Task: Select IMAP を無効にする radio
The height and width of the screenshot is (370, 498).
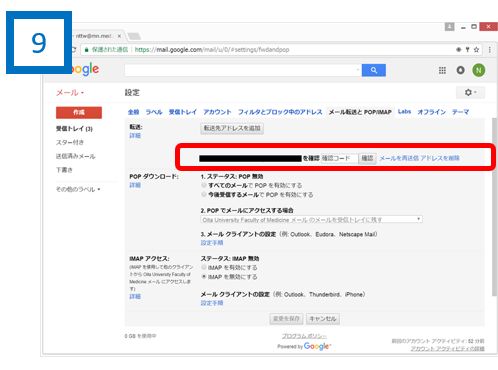Action: 204,277
